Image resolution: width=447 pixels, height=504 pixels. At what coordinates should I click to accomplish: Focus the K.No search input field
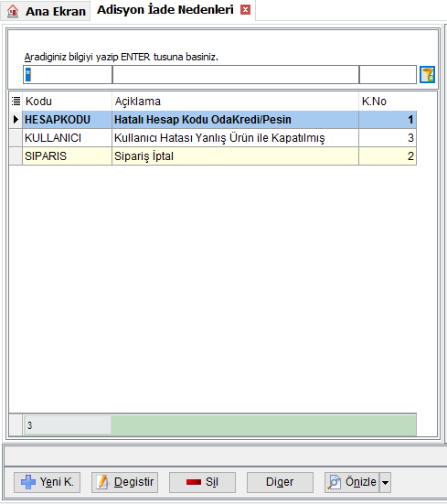tap(388, 75)
